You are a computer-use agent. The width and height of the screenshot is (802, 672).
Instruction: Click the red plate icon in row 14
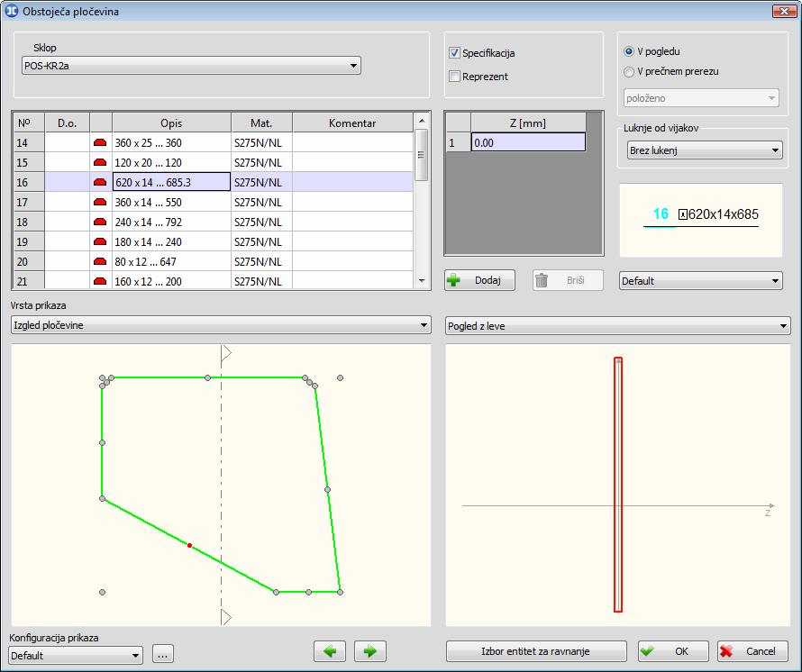point(100,142)
